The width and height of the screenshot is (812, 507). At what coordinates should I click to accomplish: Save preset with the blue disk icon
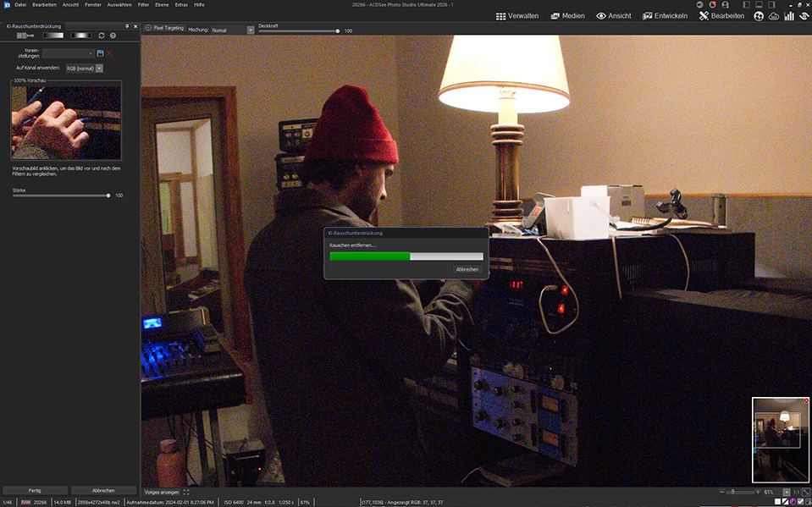pyautogui.click(x=100, y=53)
